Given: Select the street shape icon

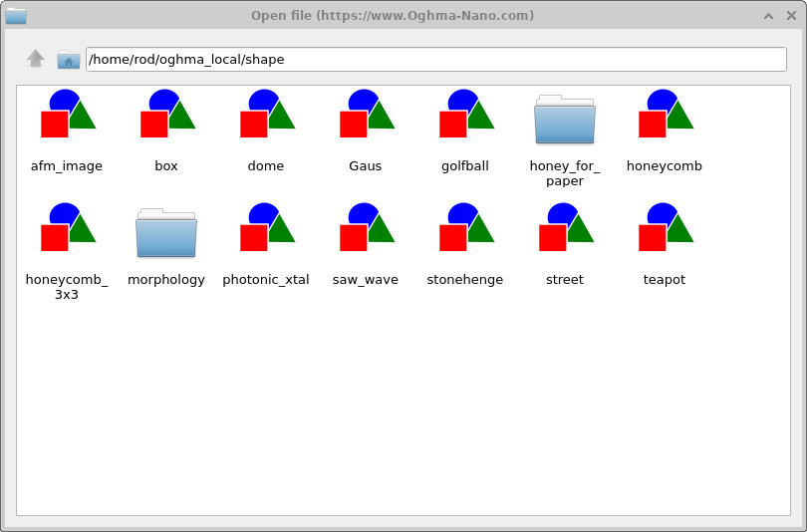Looking at the screenshot, I should click(566, 227).
